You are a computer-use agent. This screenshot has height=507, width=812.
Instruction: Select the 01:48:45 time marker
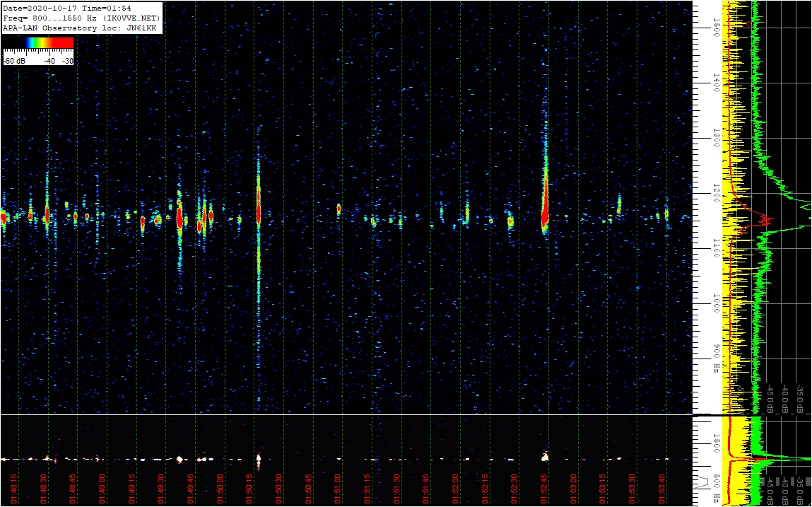[x=73, y=490]
